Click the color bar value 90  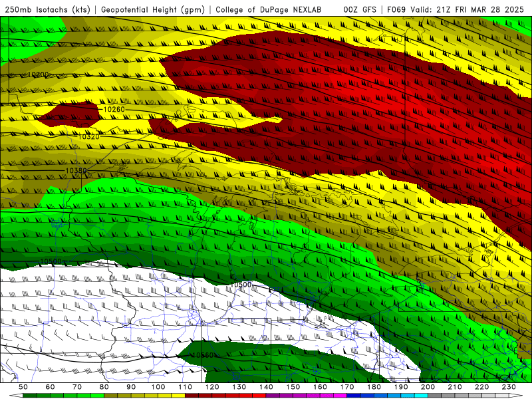[x=131, y=387]
